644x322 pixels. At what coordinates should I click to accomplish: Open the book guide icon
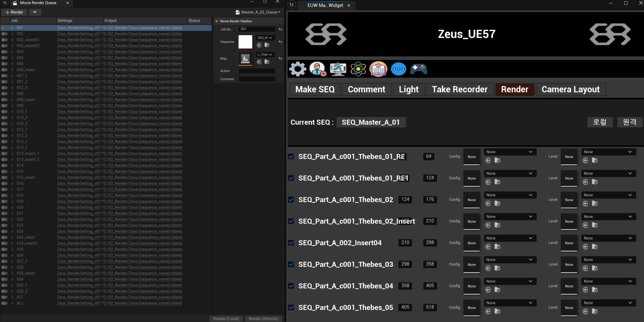378,69
